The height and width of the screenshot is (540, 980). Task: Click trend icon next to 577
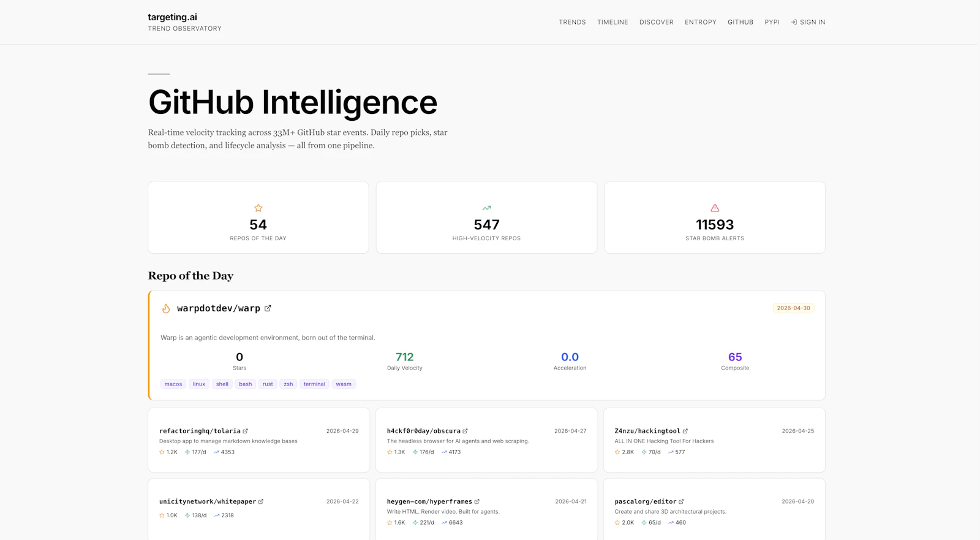(x=671, y=452)
